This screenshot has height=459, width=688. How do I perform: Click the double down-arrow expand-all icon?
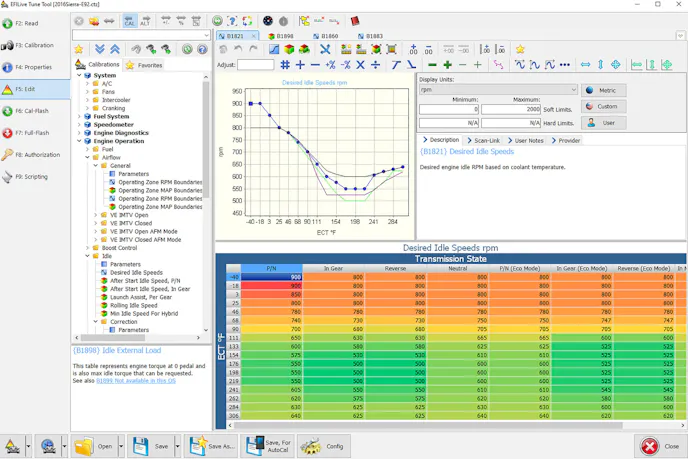pyautogui.click(x=99, y=49)
